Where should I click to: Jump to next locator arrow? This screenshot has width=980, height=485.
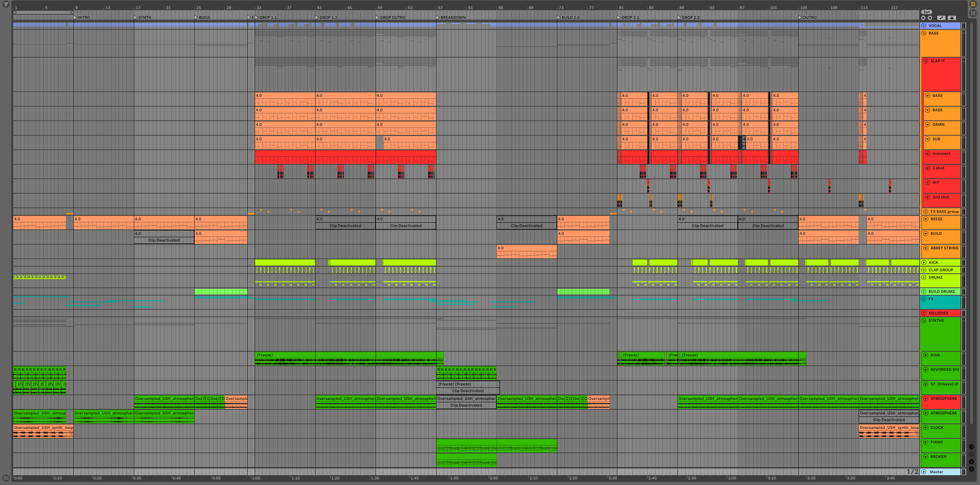tap(930, 18)
